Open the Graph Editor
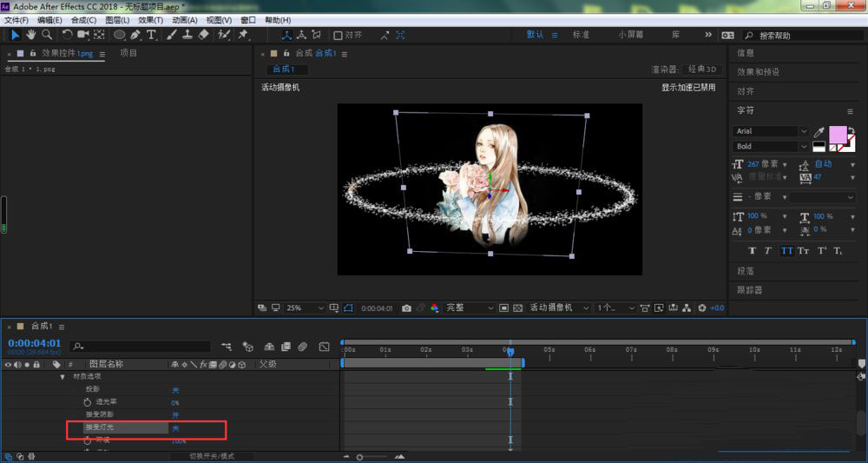The image size is (868, 463). (325, 347)
